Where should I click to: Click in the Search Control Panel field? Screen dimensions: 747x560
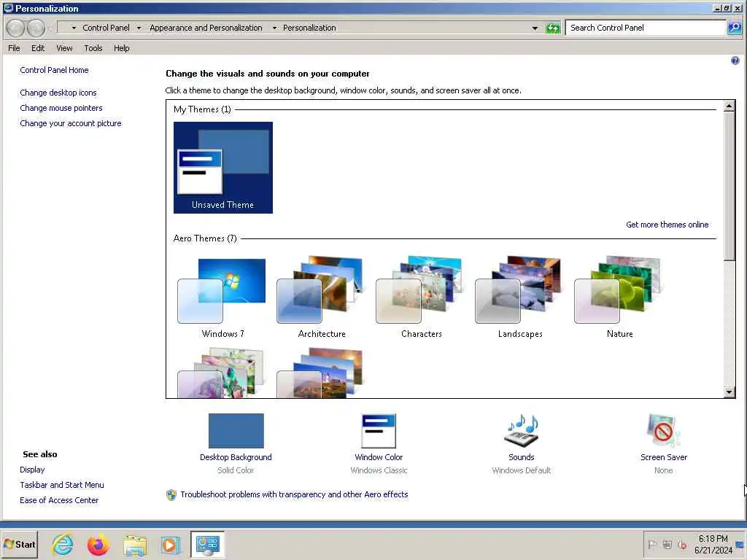[646, 28]
